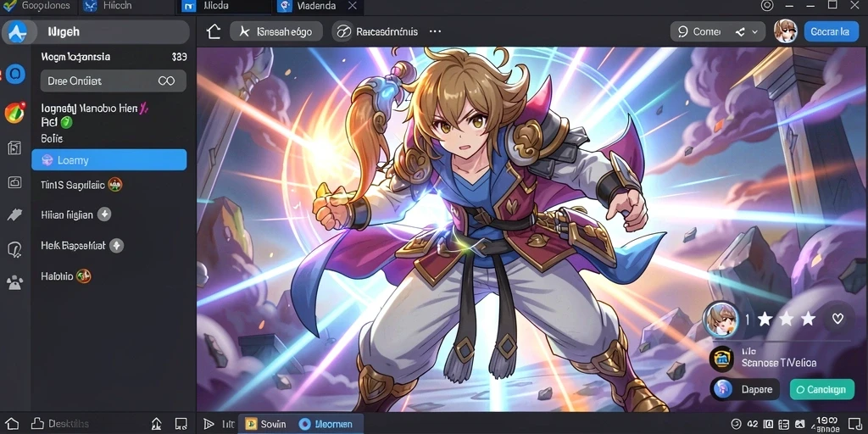Switch to the Viadenda tab

pos(316,6)
